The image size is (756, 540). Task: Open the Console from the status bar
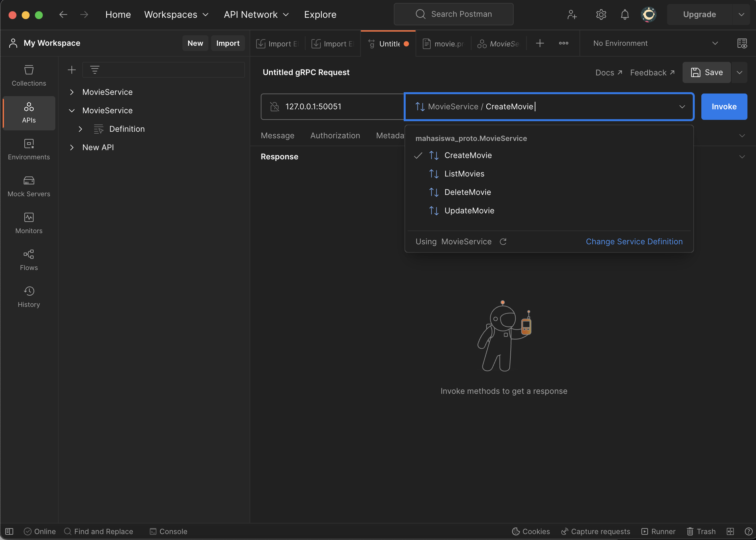[168, 531]
